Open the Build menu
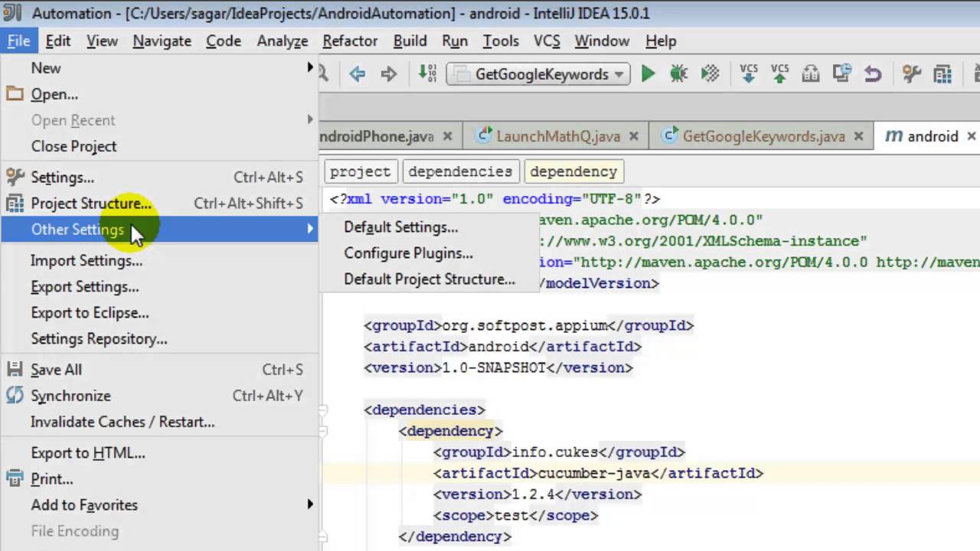 (x=410, y=41)
